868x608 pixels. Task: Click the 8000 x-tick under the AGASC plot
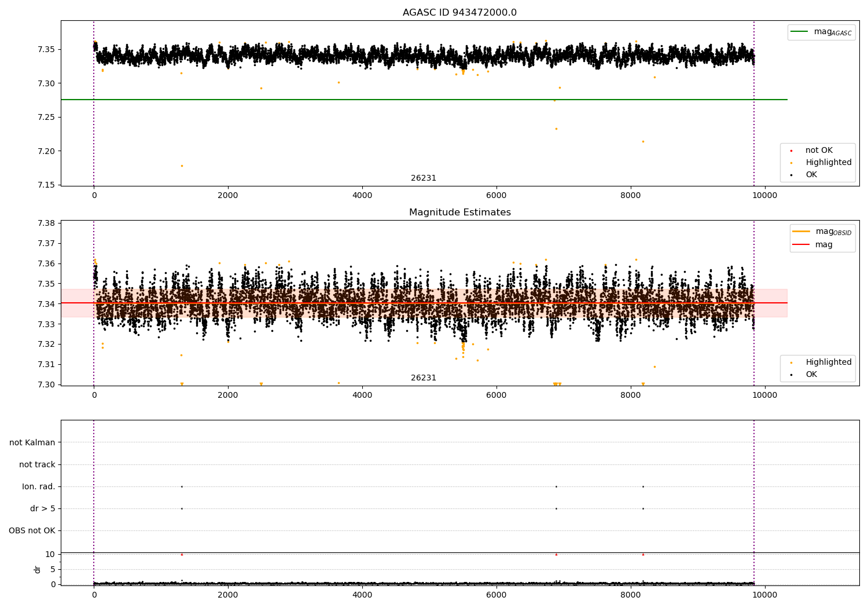tap(631, 196)
